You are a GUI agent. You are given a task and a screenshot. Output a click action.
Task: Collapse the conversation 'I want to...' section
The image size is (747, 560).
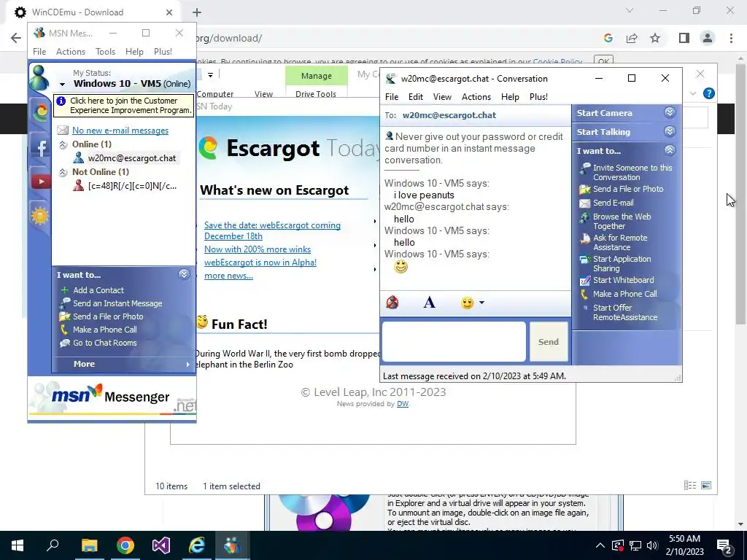point(670,150)
